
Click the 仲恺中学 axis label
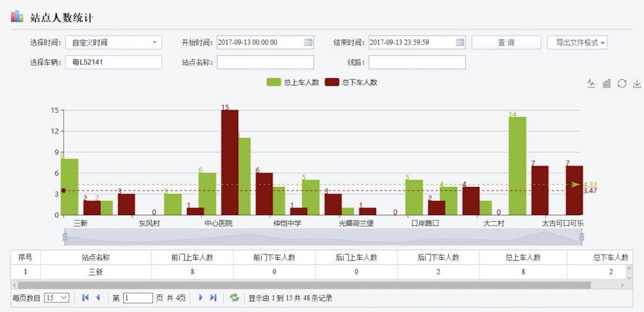point(287,224)
